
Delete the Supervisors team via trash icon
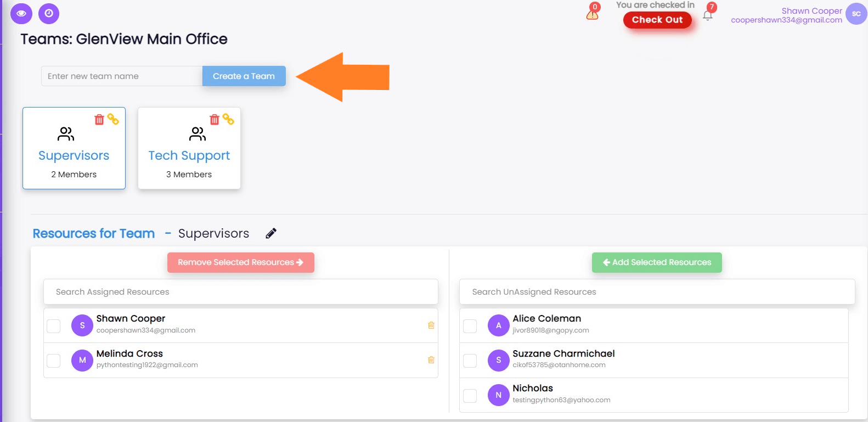click(99, 120)
